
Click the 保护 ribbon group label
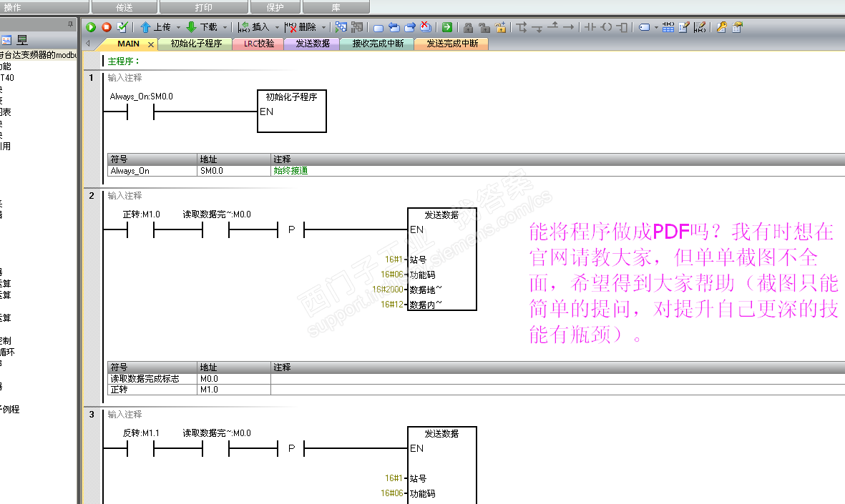pyautogui.click(x=275, y=8)
